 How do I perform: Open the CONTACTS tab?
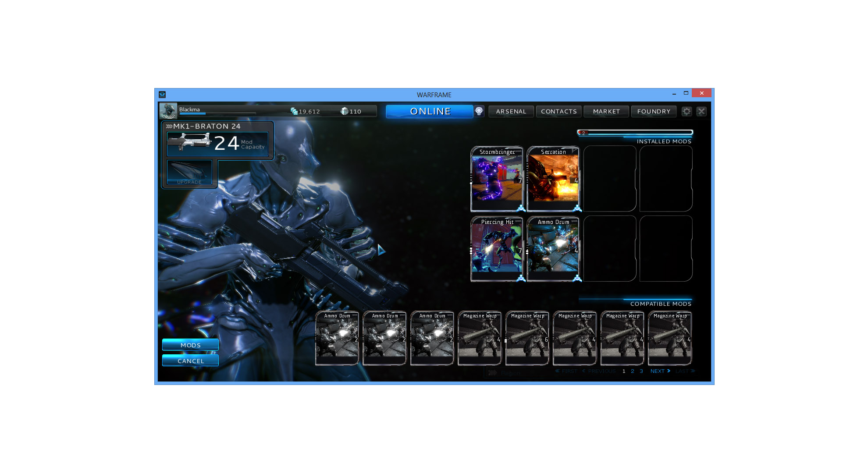(559, 111)
